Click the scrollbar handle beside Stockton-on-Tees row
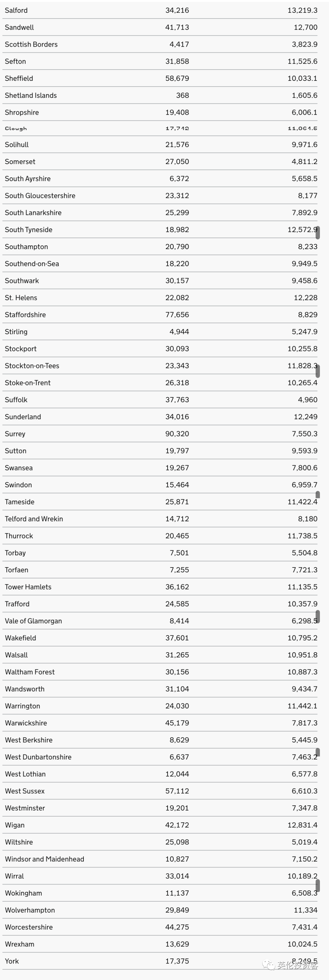 click(x=318, y=371)
